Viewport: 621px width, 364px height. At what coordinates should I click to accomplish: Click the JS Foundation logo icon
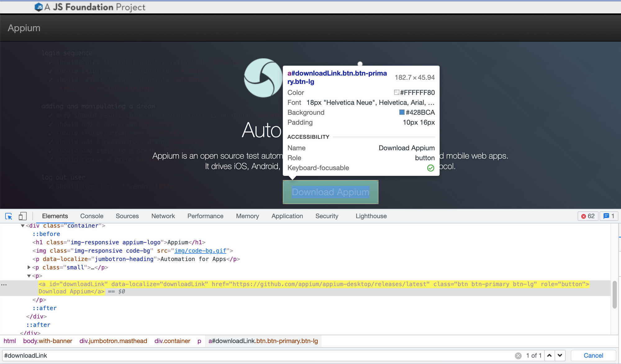(39, 7)
